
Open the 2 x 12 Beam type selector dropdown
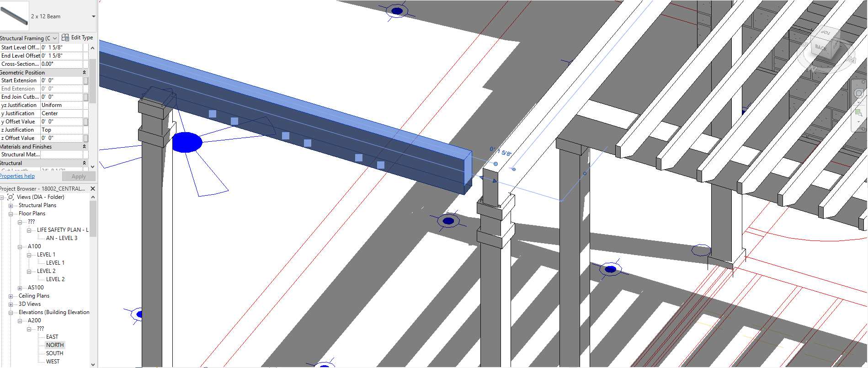click(93, 16)
